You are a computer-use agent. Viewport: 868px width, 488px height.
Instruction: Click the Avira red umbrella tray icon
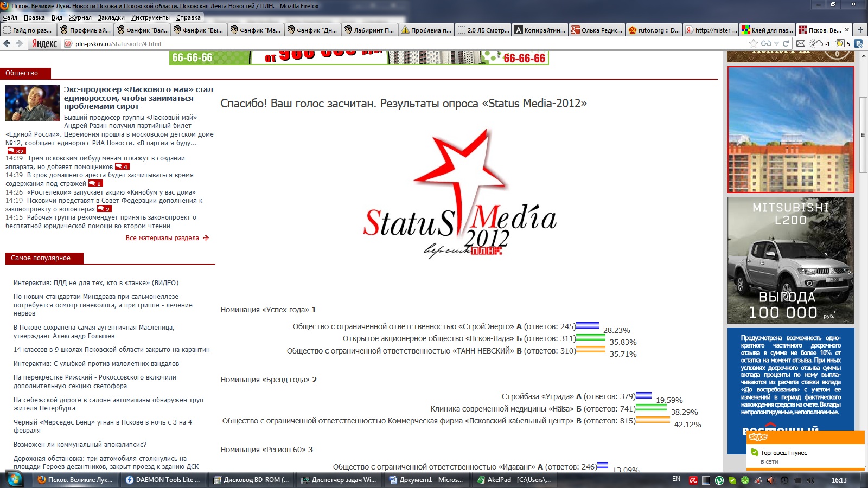pos(693,480)
